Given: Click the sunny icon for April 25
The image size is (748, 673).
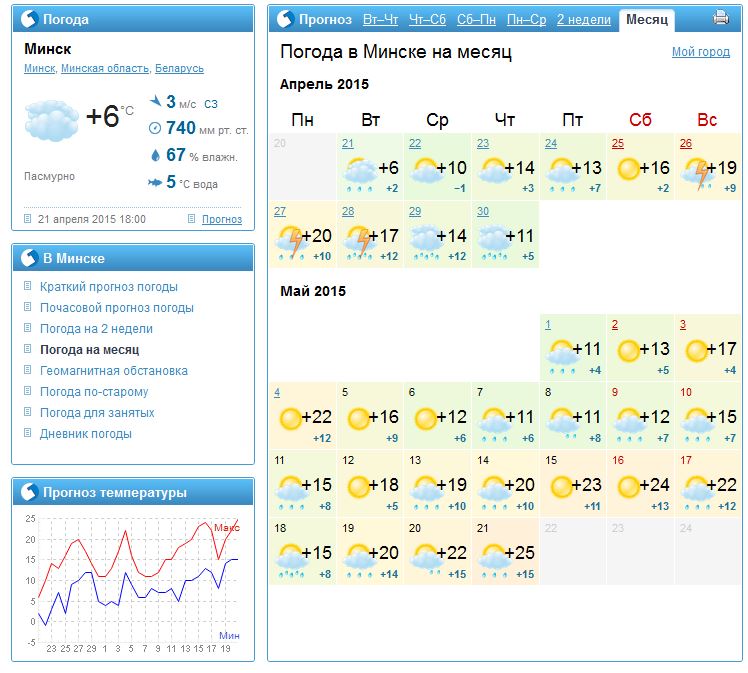Looking at the screenshot, I should coord(629,169).
